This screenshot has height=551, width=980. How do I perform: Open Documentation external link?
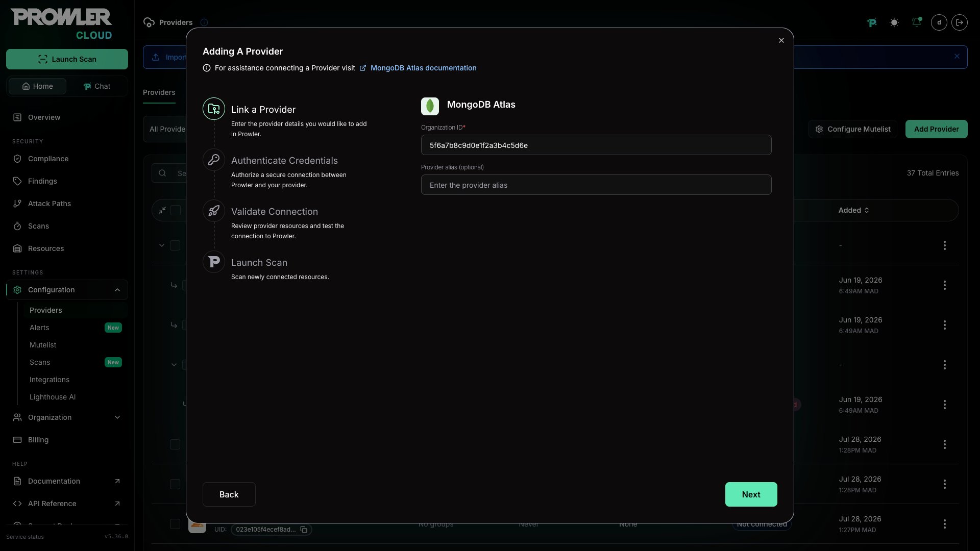67,481
